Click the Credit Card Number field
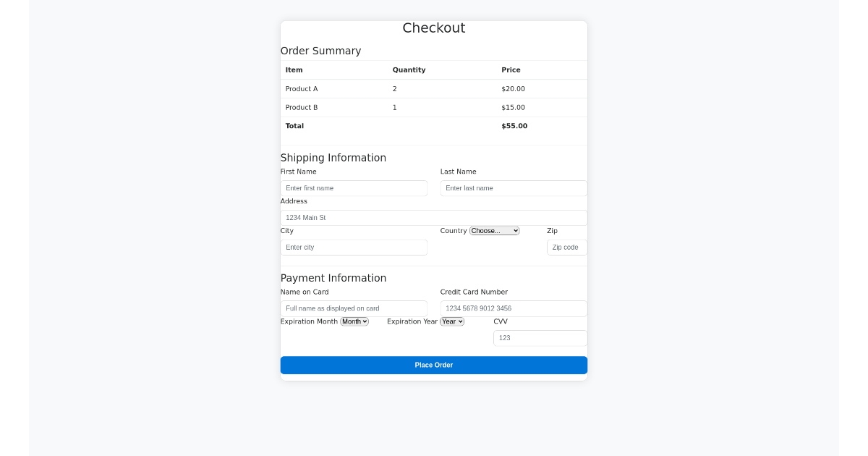The image size is (868, 456). 514,308
